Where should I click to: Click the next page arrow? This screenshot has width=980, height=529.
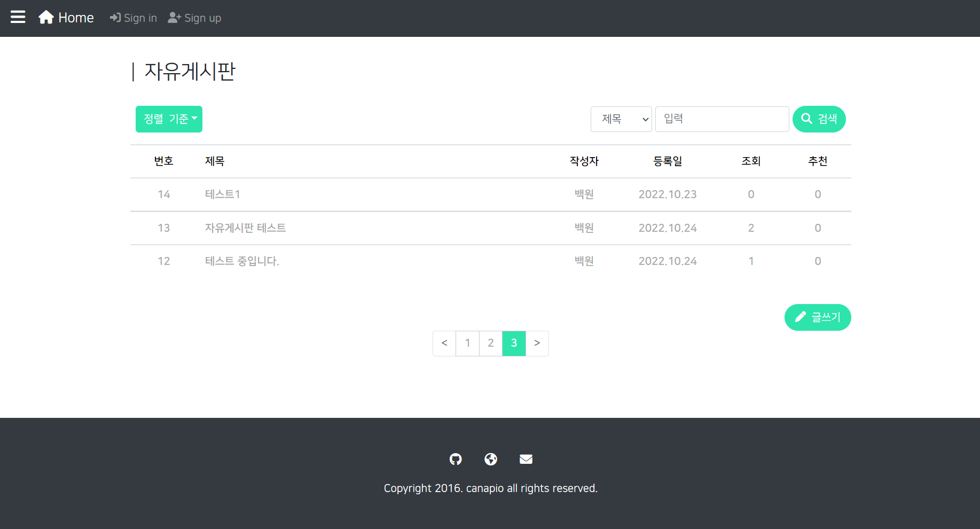(x=537, y=343)
